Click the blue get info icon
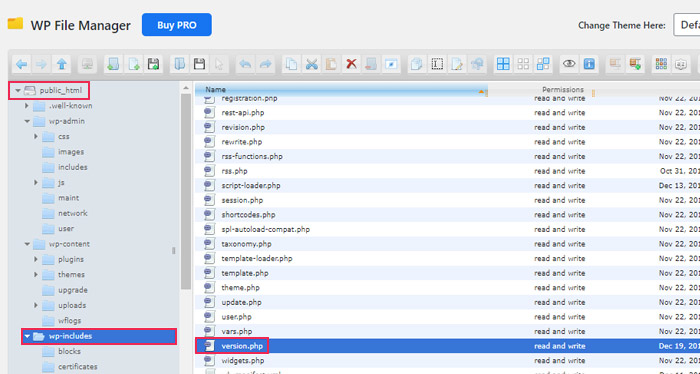This screenshot has width=700, height=374. click(589, 64)
